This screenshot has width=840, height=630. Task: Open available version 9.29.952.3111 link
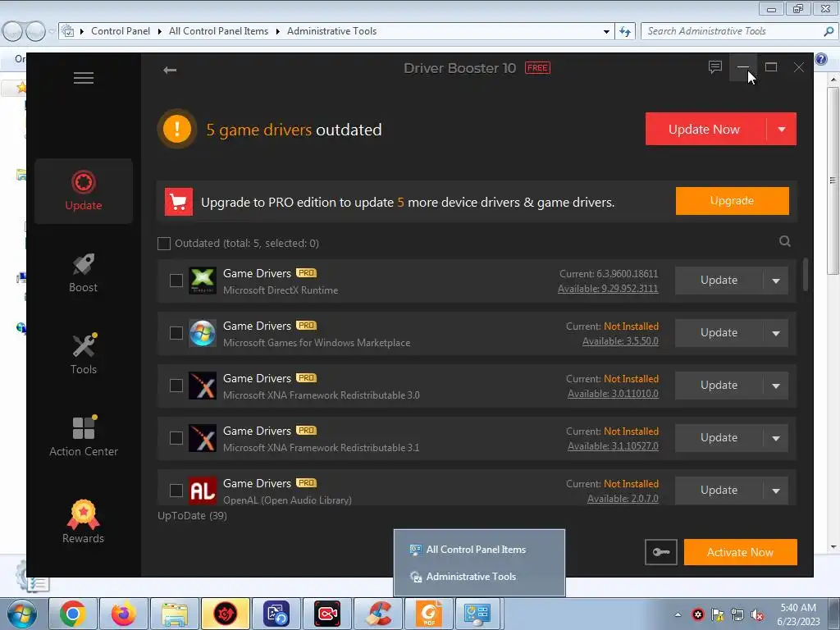click(x=608, y=289)
